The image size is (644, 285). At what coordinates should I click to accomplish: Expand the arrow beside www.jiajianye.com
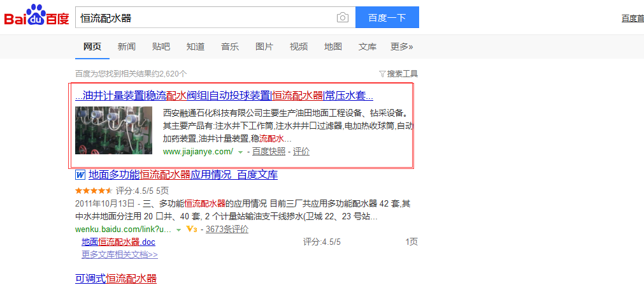240,152
